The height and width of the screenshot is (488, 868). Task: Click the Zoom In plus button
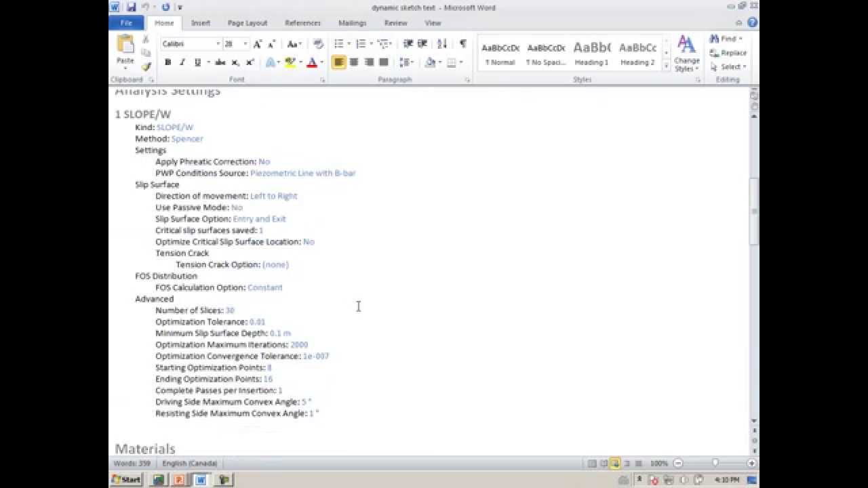point(751,463)
